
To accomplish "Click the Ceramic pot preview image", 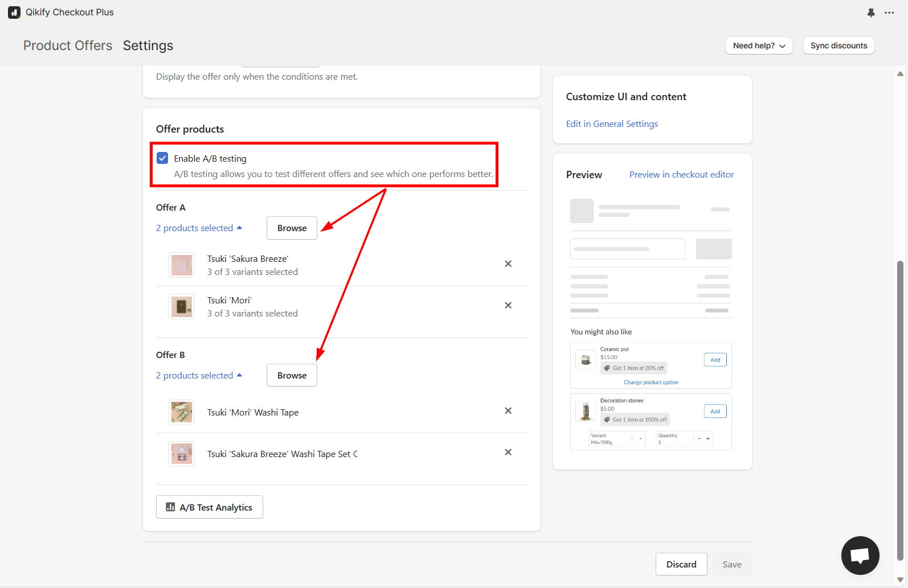I will tap(586, 360).
